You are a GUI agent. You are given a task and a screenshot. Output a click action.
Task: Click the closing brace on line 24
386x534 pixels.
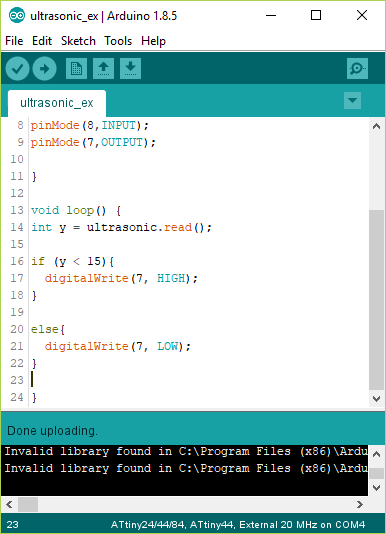[34, 397]
